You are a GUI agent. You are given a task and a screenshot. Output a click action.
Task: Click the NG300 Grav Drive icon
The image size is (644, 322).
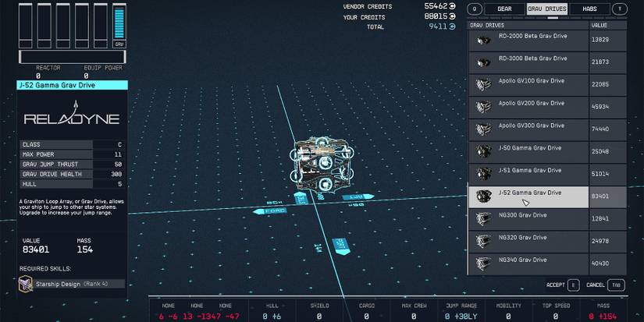[484, 219]
